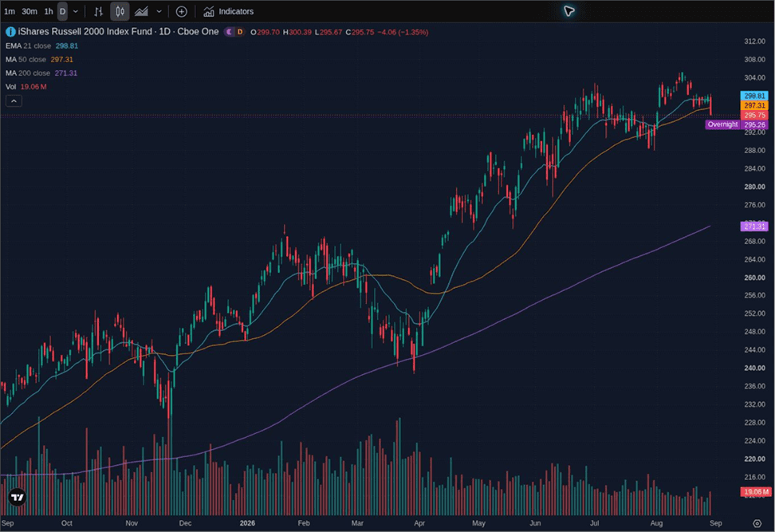This screenshot has width=775, height=532.
Task: Click the Aug label on the time axis
Action: point(656,523)
